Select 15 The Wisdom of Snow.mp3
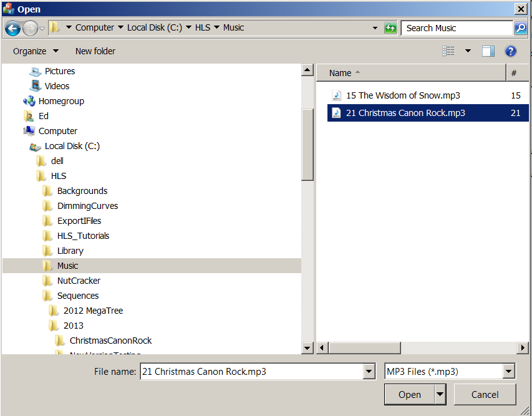This screenshot has width=532, height=416. (x=403, y=95)
